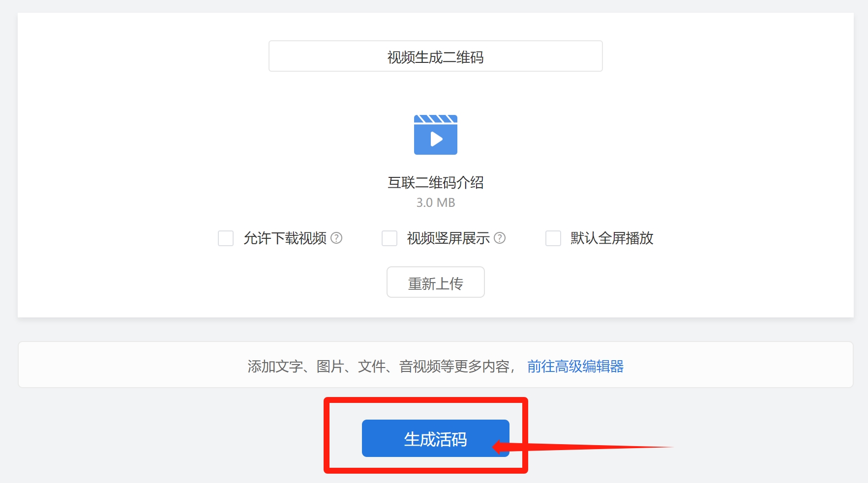Click the 默认全屏播放 label text
Image resolution: width=868 pixels, height=483 pixels.
[612, 238]
